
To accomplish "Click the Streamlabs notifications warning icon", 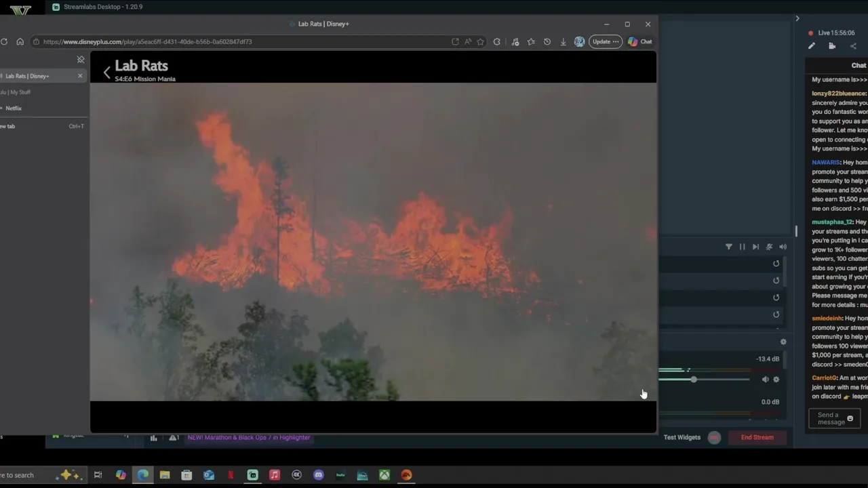I will coord(174,438).
